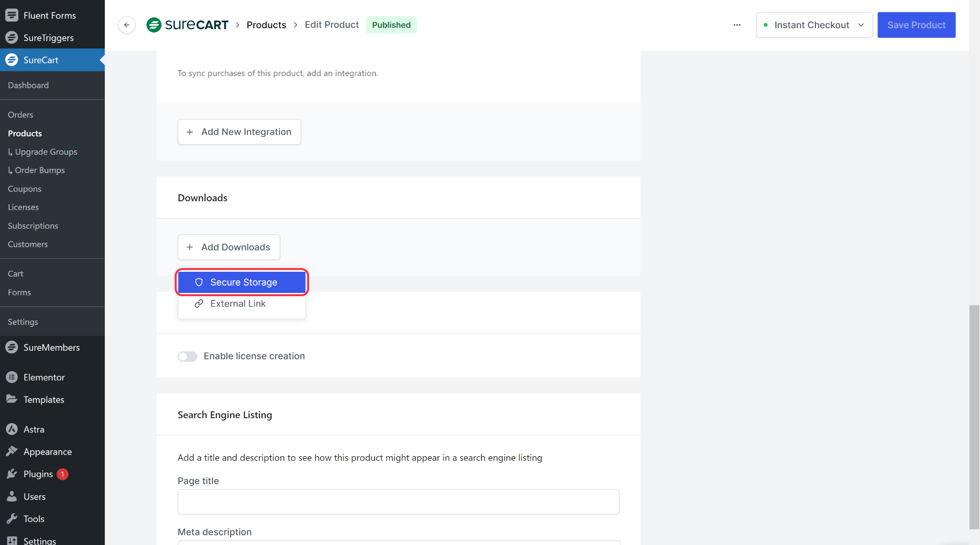This screenshot has width=980, height=545.
Task: Open SureTriggers from the sidebar
Action: 48,38
